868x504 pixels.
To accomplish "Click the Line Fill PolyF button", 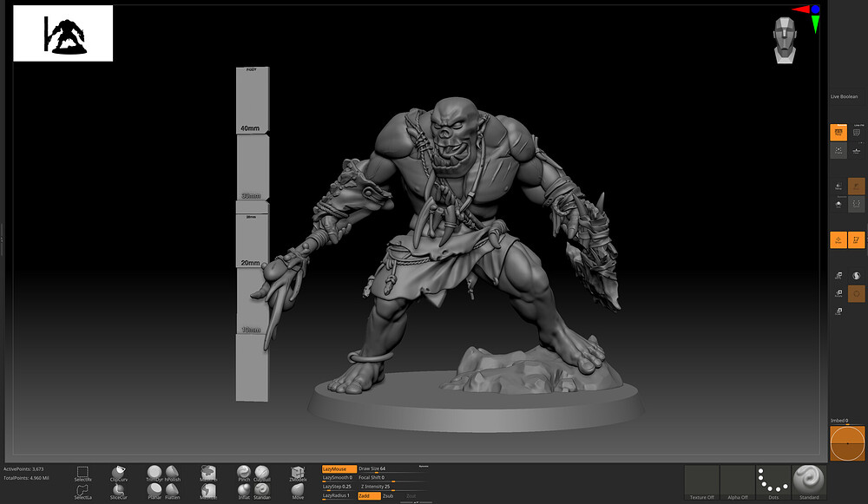I will 856,132.
